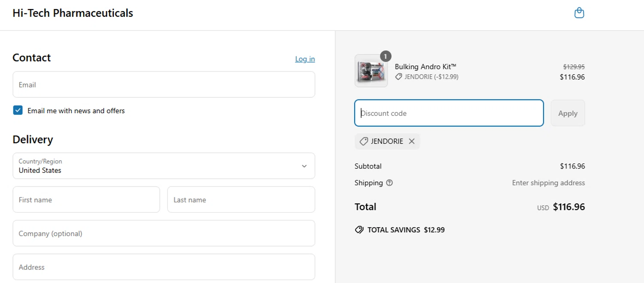Click the Discount code input field
This screenshot has height=283, width=644.
tap(449, 113)
